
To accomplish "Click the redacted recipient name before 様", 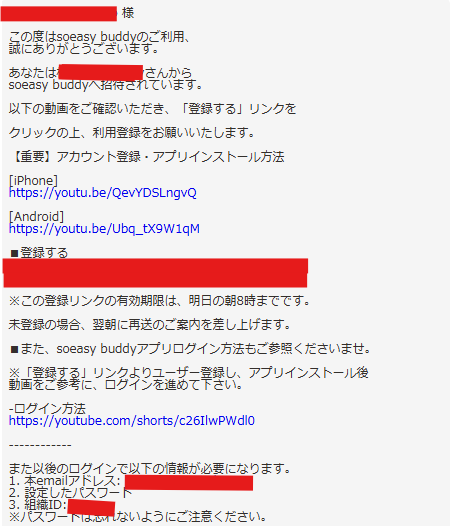I will tap(59, 13).
